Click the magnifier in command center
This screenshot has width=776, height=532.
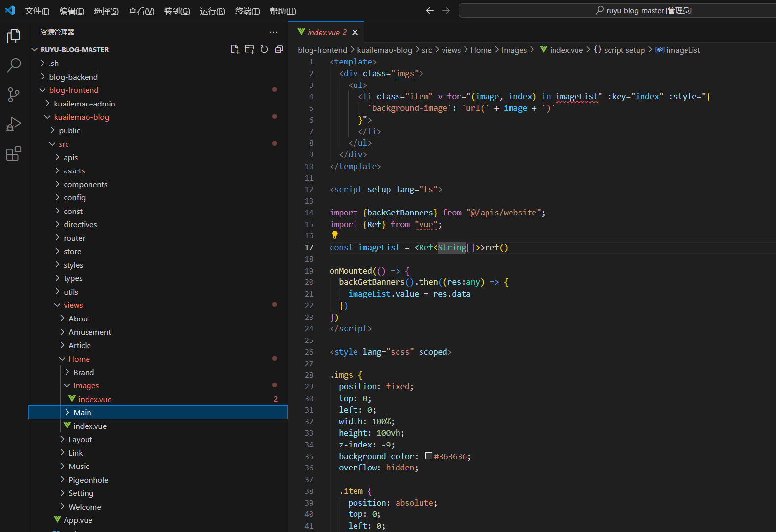coord(599,10)
